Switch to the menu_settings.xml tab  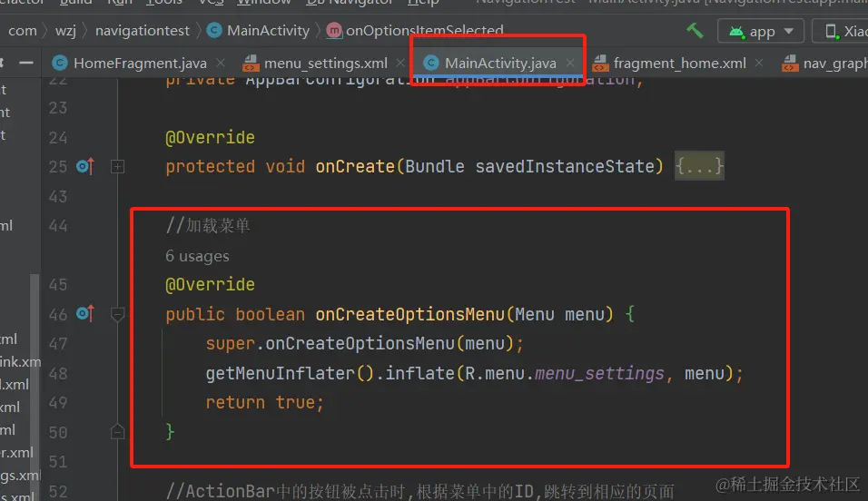[325, 64]
